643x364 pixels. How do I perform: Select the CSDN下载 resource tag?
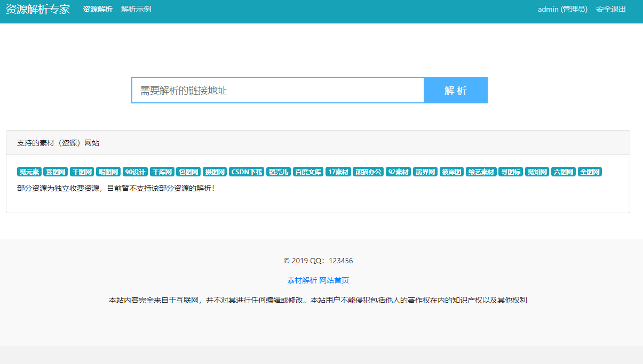tap(247, 172)
